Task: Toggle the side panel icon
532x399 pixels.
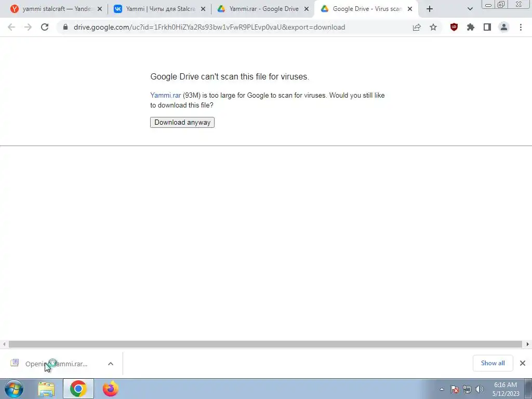Action: [487, 27]
